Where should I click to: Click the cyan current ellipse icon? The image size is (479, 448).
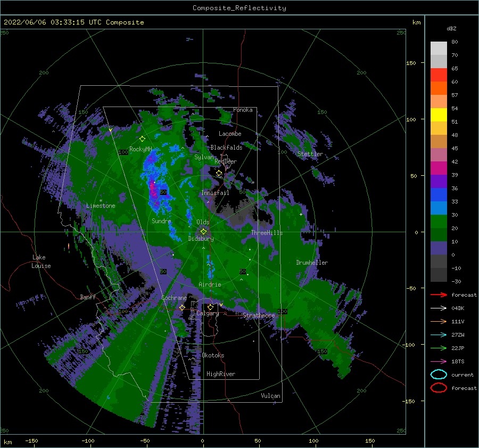[x=439, y=374]
